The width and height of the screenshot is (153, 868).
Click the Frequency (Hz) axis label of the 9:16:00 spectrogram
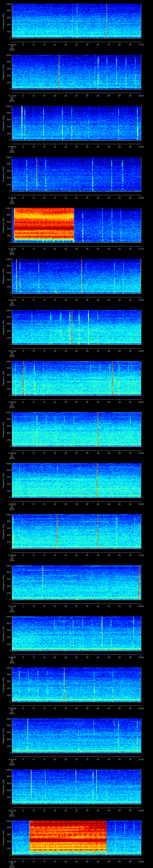3,21
